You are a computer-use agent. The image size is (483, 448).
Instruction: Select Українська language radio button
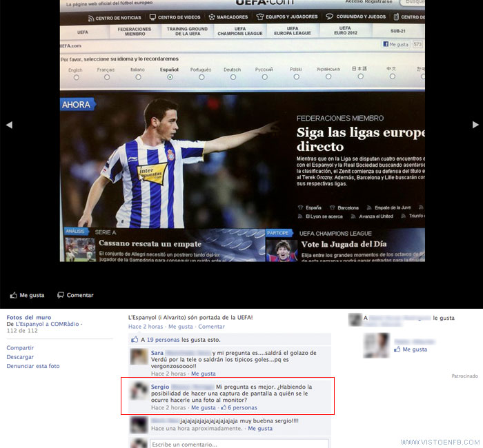pos(328,77)
